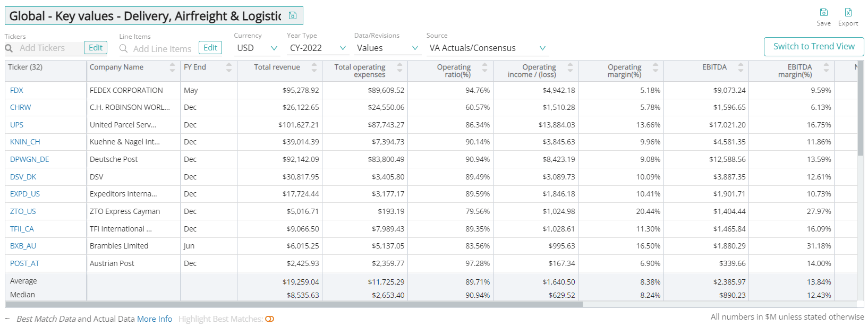Click the Add Line Items input field
868x326 pixels.
click(x=162, y=49)
